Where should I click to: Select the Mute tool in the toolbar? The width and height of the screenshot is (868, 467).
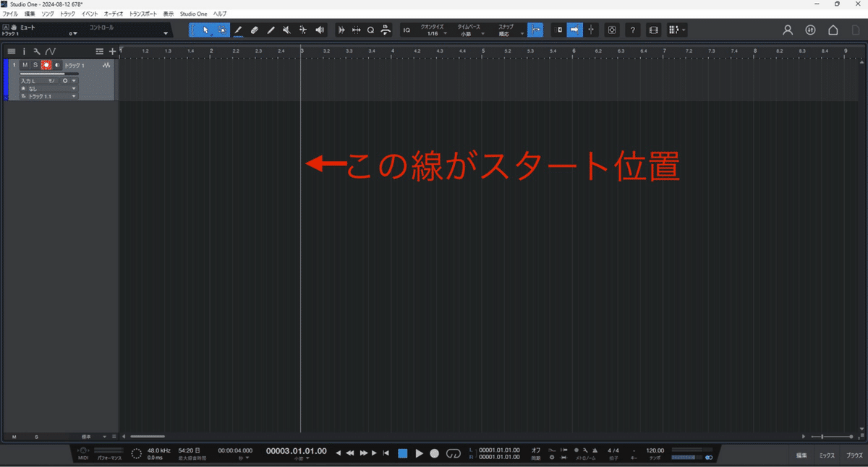tap(286, 30)
